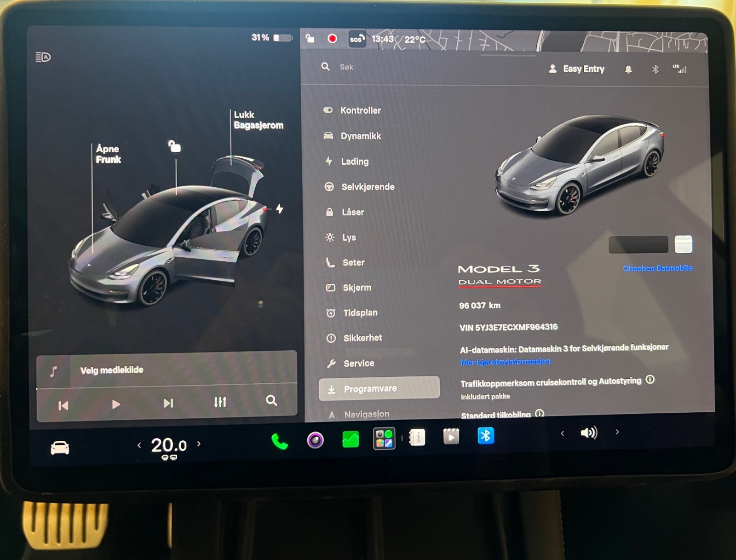Open the app launcher grid icon

[384, 438]
